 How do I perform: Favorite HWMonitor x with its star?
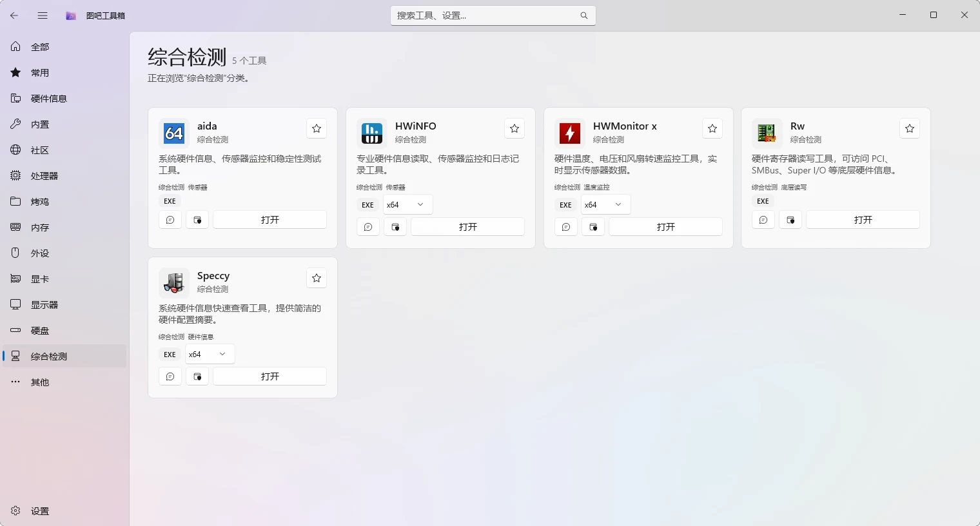coord(712,128)
